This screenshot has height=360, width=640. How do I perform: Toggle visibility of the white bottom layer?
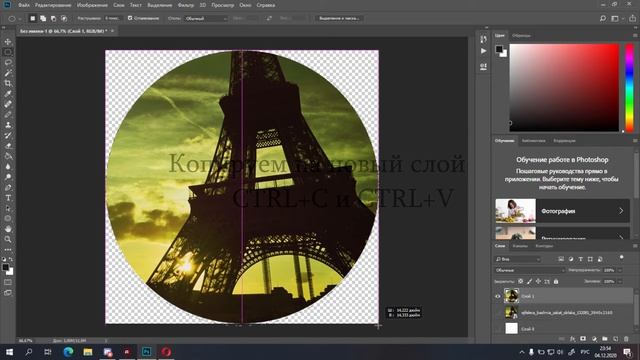pyautogui.click(x=498, y=329)
